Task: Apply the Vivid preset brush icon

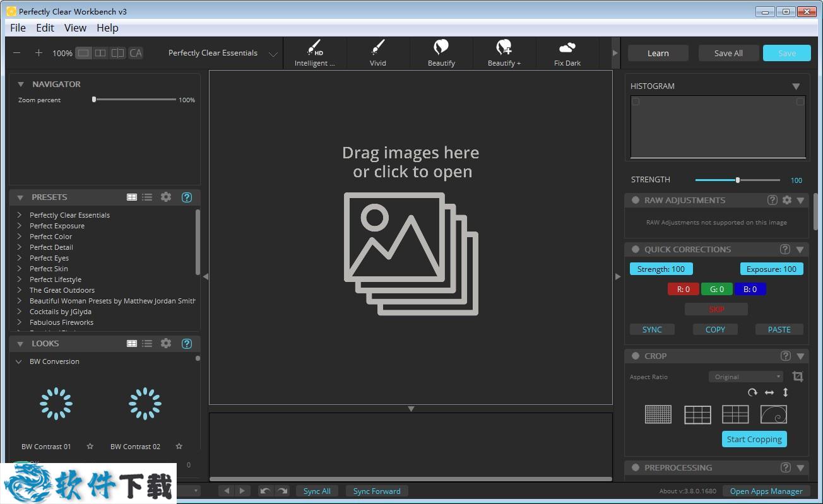Action: click(x=377, y=48)
